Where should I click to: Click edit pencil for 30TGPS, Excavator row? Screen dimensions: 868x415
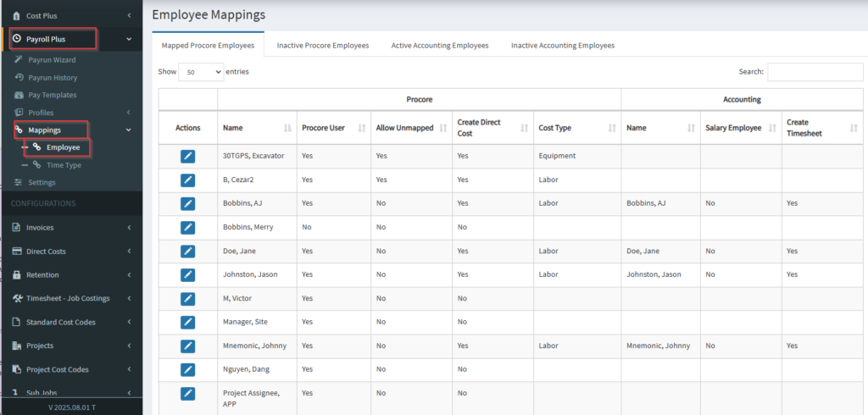coord(187,156)
